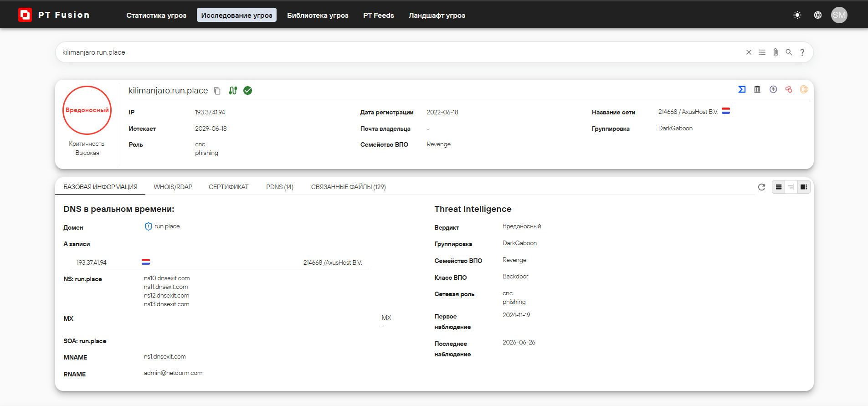
Task: Click the PT Fusion red logo icon
Action: (25, 15)
